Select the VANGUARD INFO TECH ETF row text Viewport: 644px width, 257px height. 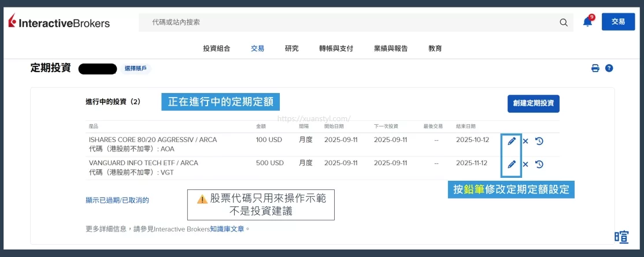pos(143,163)
